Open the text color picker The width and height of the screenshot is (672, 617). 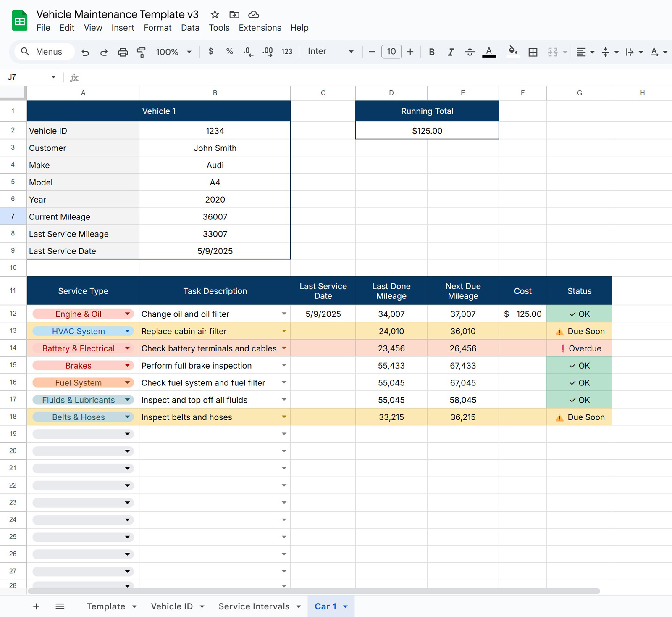pyautogui.click(x=489, y=52)
